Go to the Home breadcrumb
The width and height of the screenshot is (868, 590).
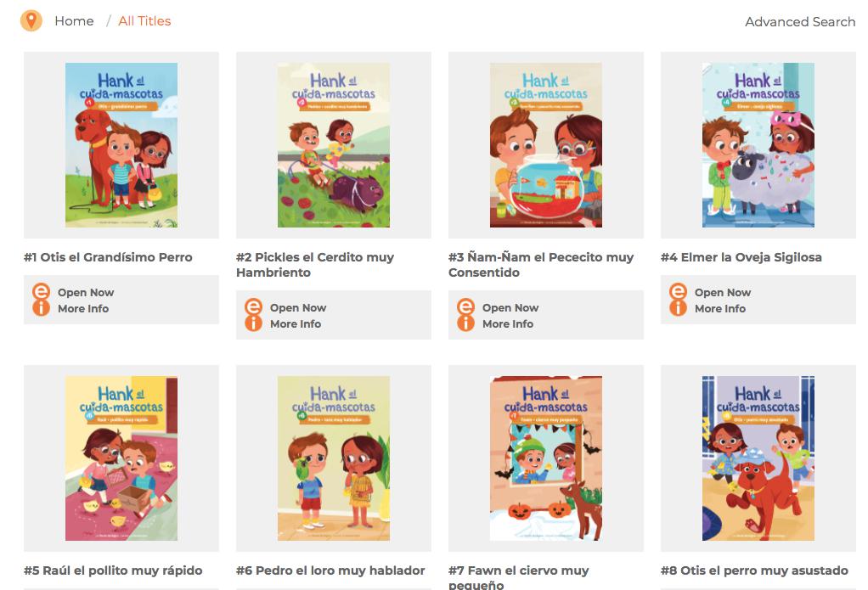74,21
